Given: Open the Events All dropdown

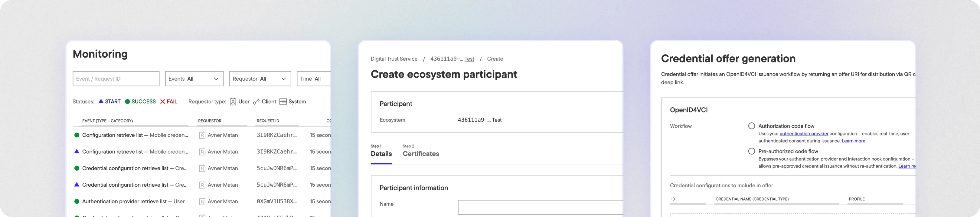Looking at the screenshot, I should click(x=194, y=78).
